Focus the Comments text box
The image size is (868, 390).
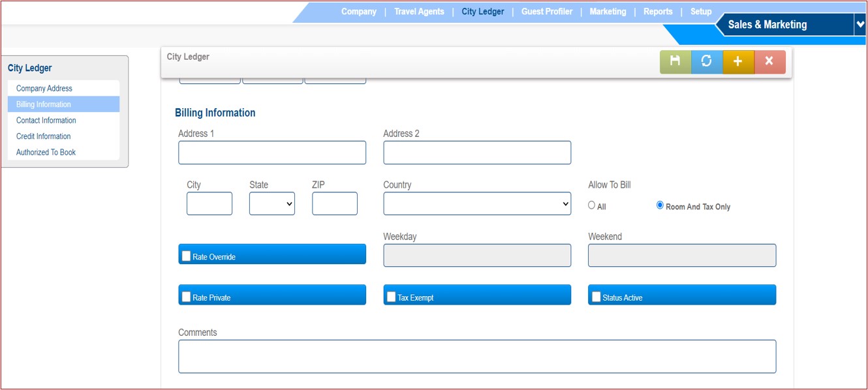(x=477, y=356)
